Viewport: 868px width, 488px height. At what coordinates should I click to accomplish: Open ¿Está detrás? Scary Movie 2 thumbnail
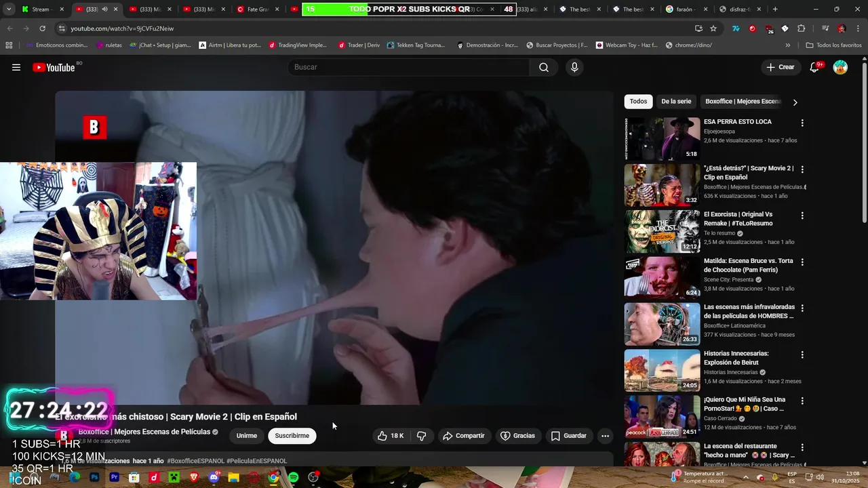click(x=662, y=185)
